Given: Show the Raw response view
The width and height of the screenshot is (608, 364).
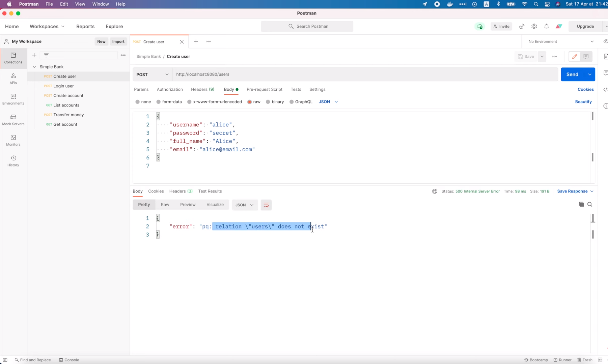Looking at the screenshot, I should (x=165, y=205).
